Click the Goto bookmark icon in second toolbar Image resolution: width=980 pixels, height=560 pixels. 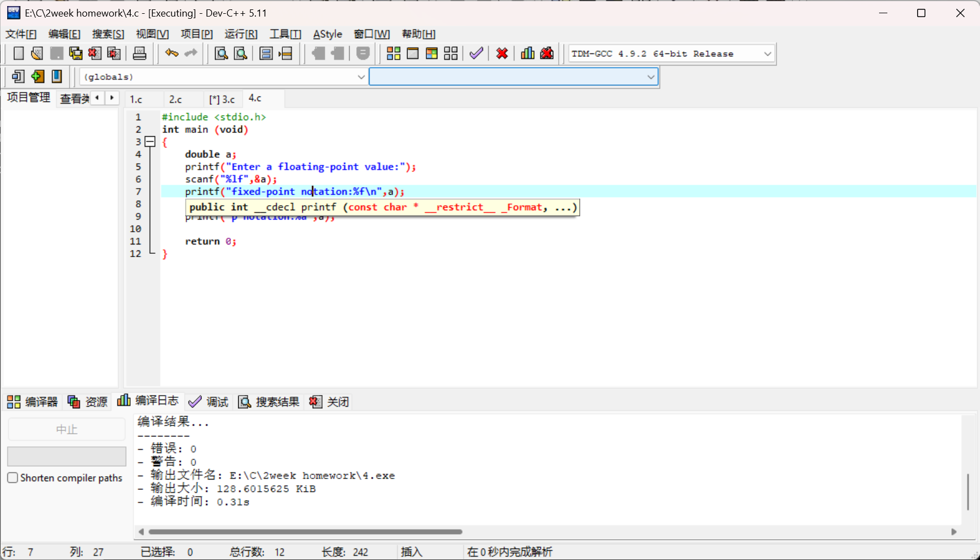57,76
